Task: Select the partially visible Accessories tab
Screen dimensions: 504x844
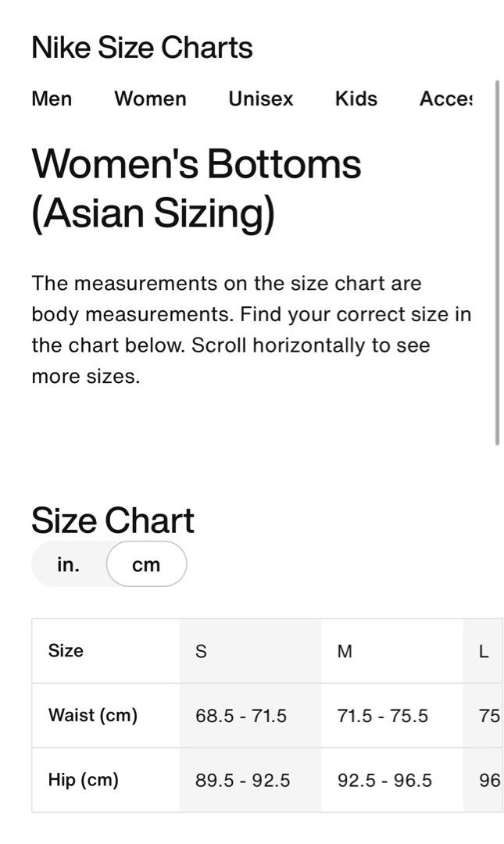Action: pos(445,99)
